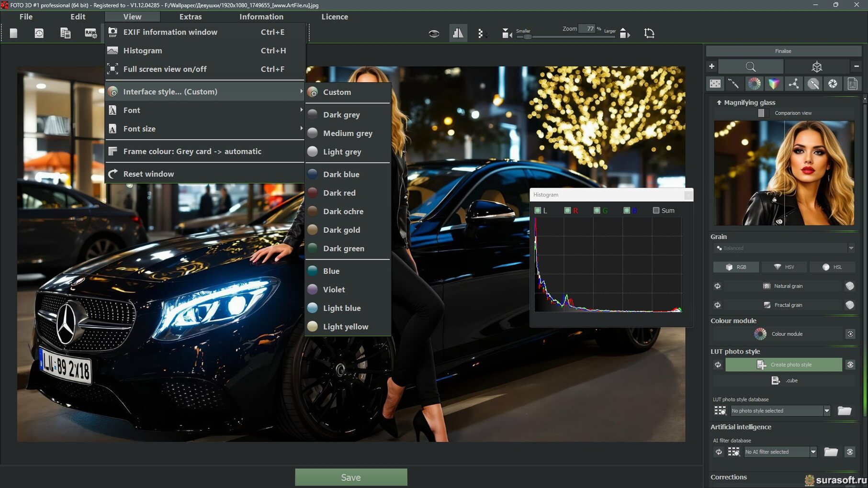Open the LUT photo style folder icon
This screenshot has width=868, height=488.
click(x=844, y=411)
